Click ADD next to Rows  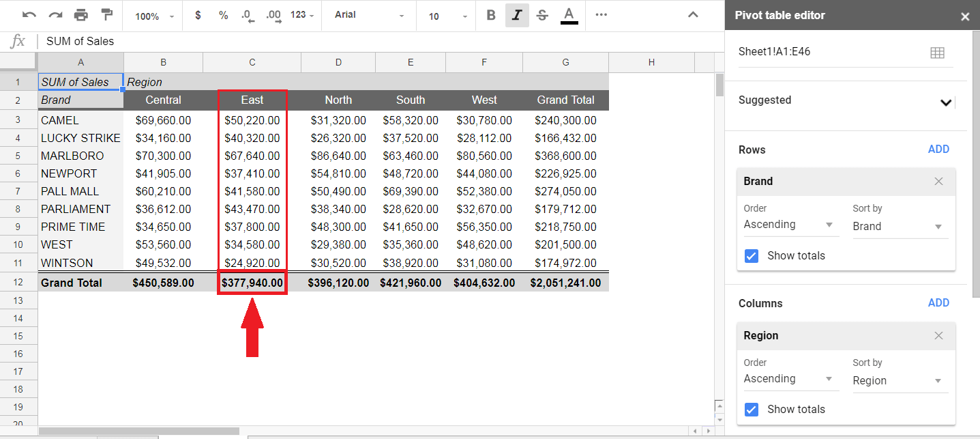(x=938, y=150)
